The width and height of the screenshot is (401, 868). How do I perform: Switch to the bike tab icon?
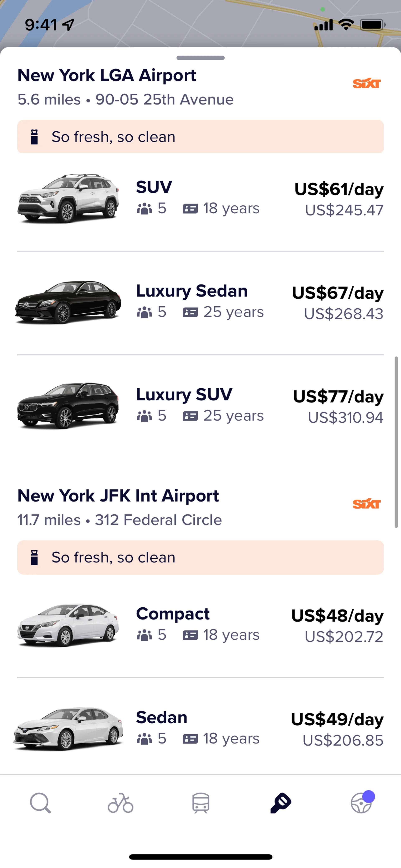(x=120, y=803)
